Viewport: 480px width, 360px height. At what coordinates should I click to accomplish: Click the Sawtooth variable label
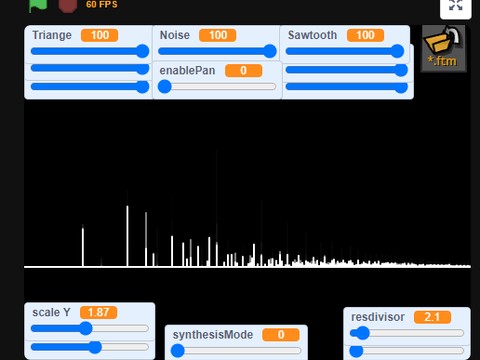312,35
